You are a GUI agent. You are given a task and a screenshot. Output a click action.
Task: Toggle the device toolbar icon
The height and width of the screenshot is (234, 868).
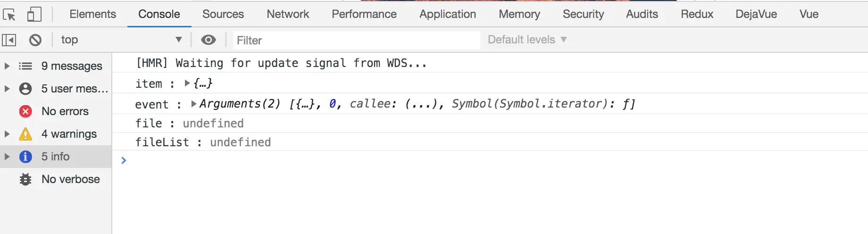click(x=34, y=14)
